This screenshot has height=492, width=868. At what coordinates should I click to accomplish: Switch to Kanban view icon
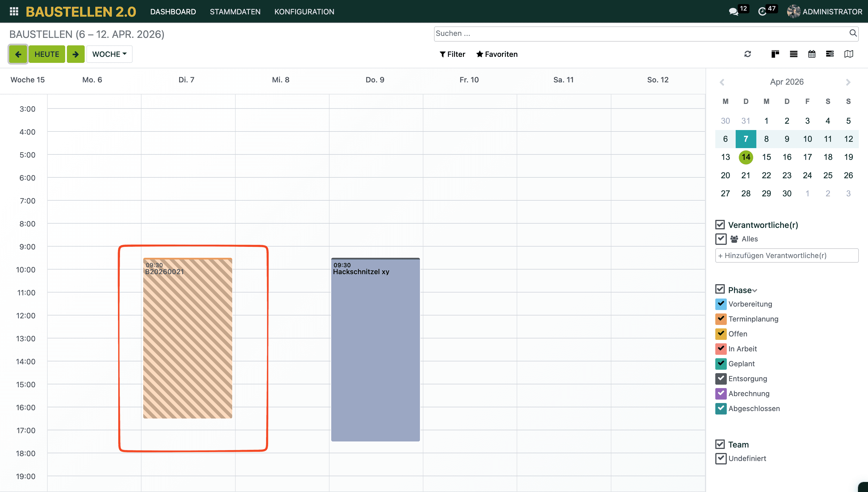pyautogui.click(x=775, y=54)
